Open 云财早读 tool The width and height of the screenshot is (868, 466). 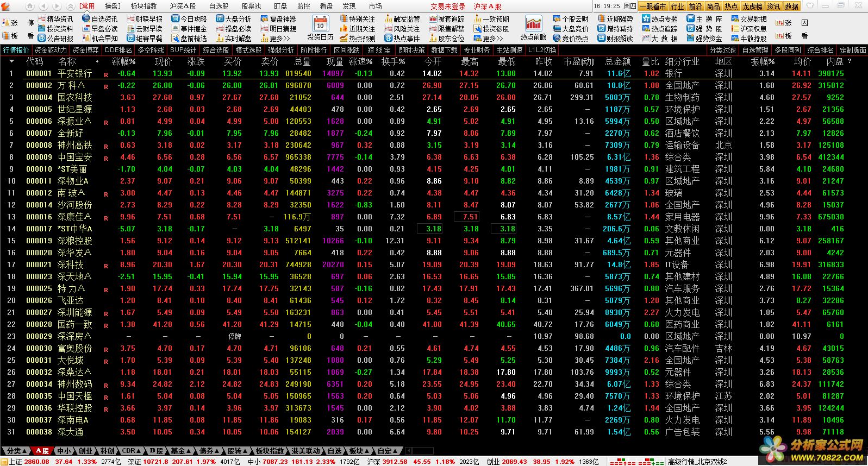coord(144,29)
